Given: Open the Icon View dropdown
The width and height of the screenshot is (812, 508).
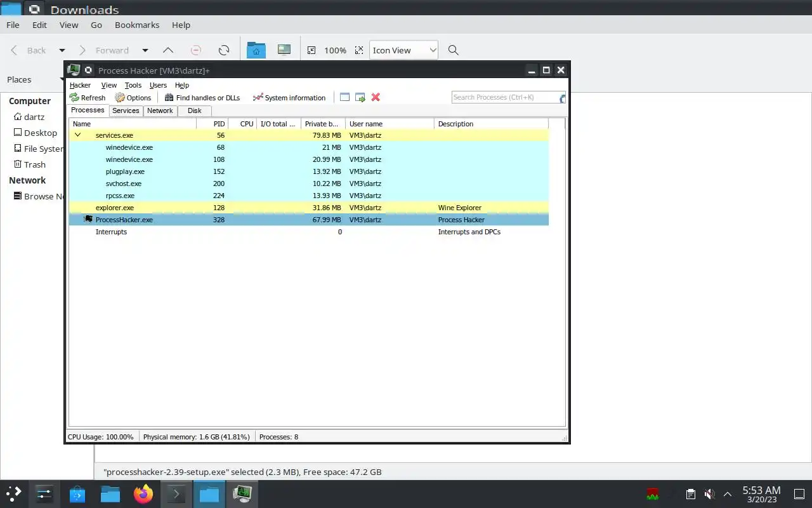Looking at the screenshot, I should coord(403,50).
